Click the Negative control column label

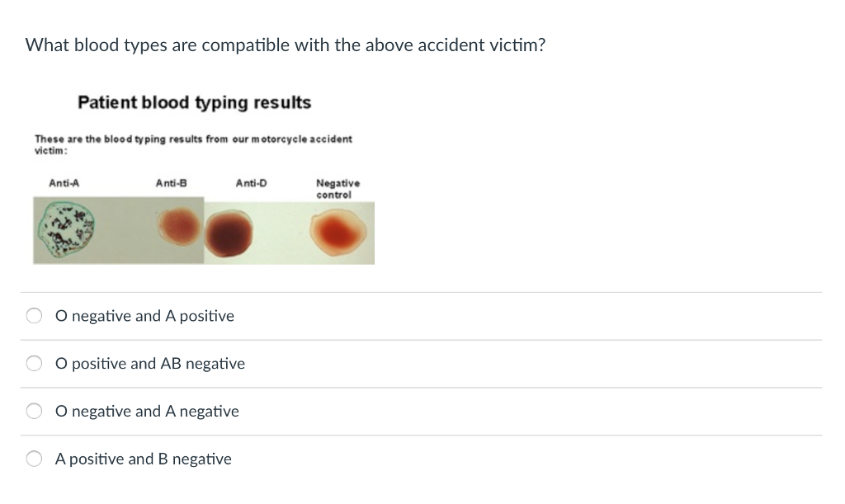click(x=338, y=189)
